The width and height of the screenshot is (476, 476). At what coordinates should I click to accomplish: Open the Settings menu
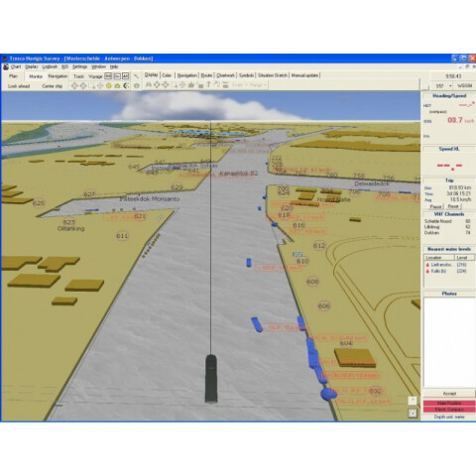click(79, 66)
